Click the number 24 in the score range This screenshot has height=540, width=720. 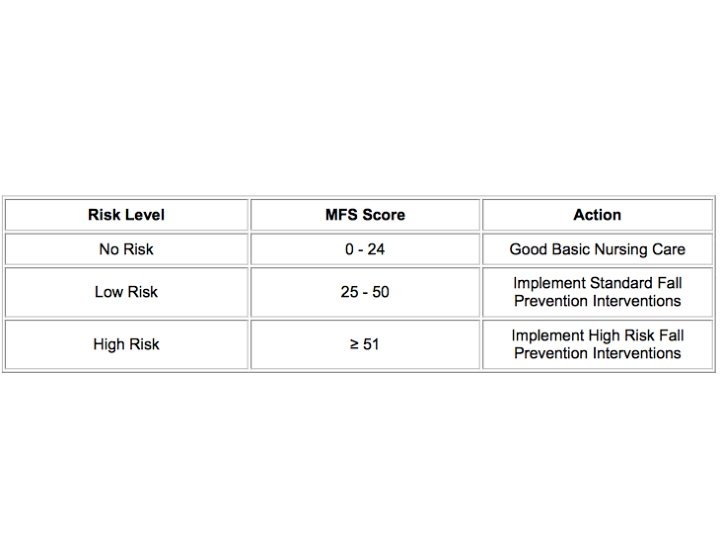pos(376,249)
